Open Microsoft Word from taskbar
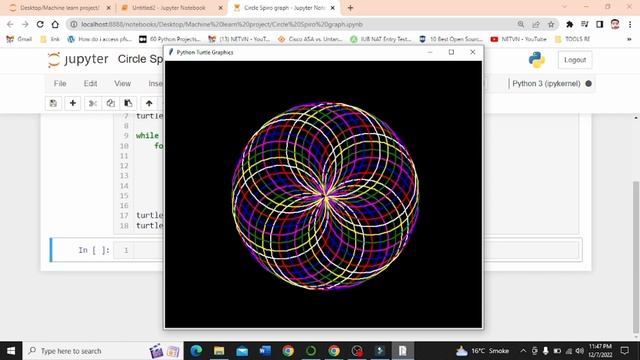The width and height of the screenshot is (640, 360). point(265,351)
